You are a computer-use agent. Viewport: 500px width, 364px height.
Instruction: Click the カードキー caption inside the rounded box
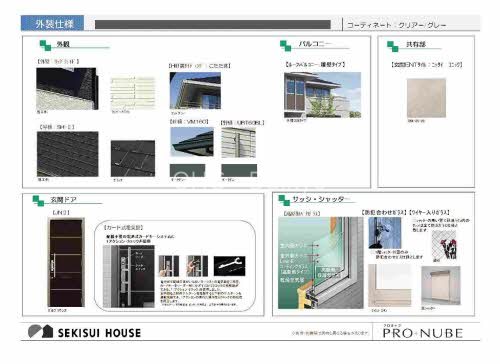124,227
